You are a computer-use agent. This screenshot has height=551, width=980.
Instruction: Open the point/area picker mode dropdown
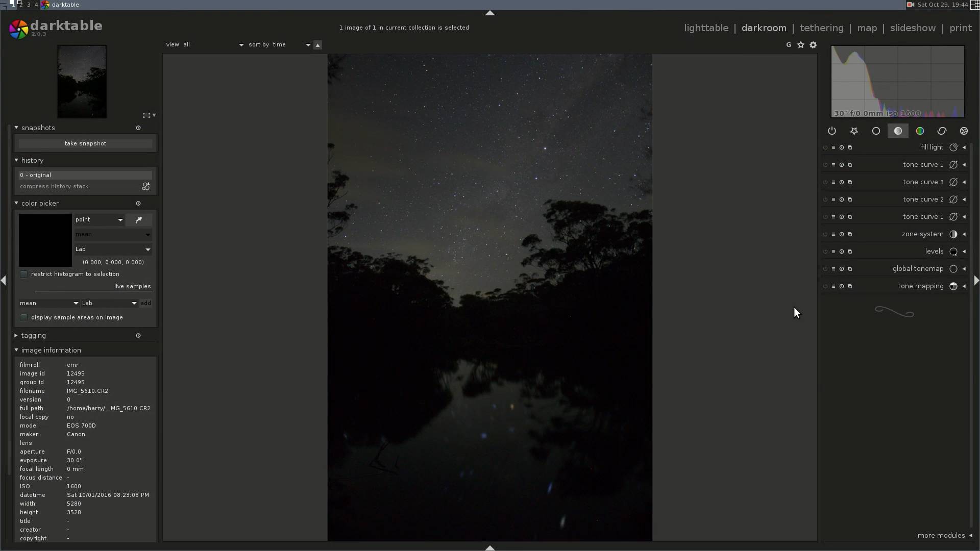coord(99,220)
